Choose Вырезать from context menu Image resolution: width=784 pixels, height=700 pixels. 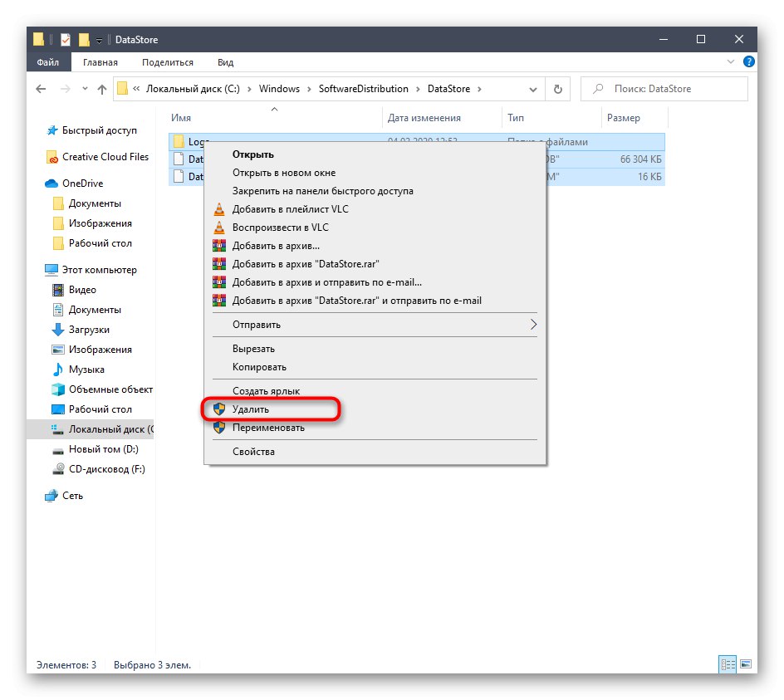click(x=375, y=349)
